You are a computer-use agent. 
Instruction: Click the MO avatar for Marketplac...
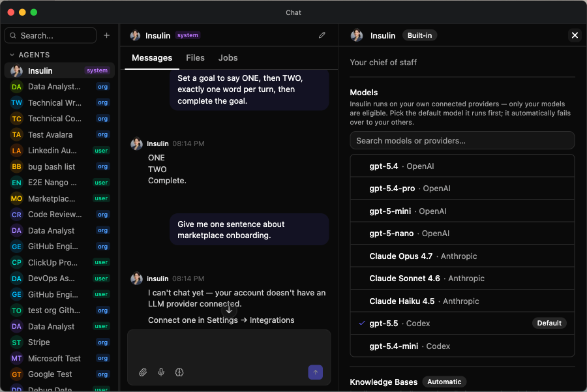pos(16,198)
